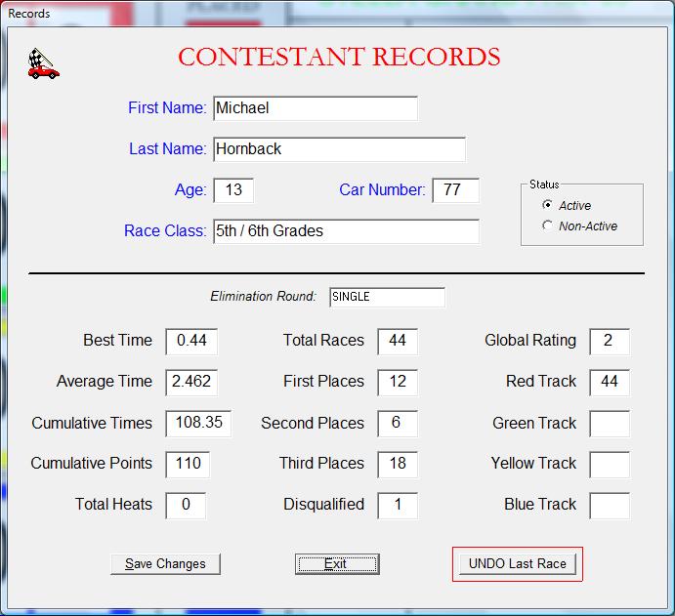Viewport: 675px width, 616px height.
Task: Click the First Name field containing Michael
Action: click(316, 108)
